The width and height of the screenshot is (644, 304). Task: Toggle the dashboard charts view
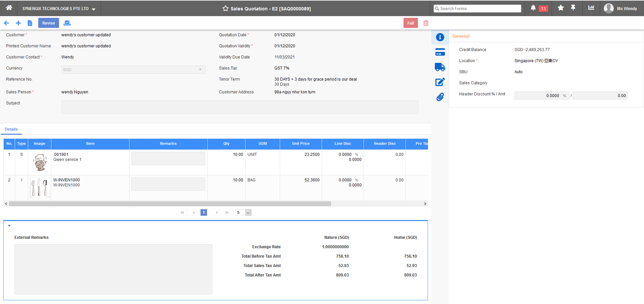[591, 8]
